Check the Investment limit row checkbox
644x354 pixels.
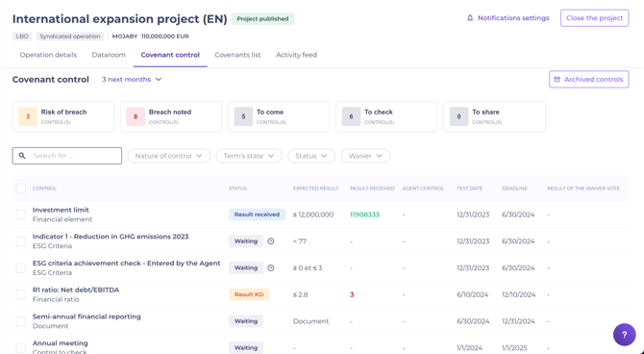[x=20, y=215]
